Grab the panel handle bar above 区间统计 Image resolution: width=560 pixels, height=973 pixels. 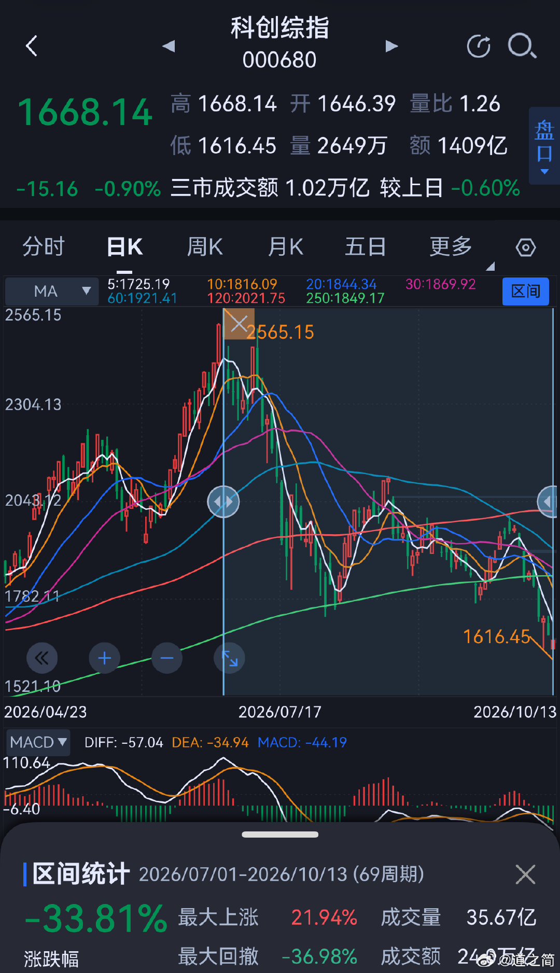[x=280, y=835]
